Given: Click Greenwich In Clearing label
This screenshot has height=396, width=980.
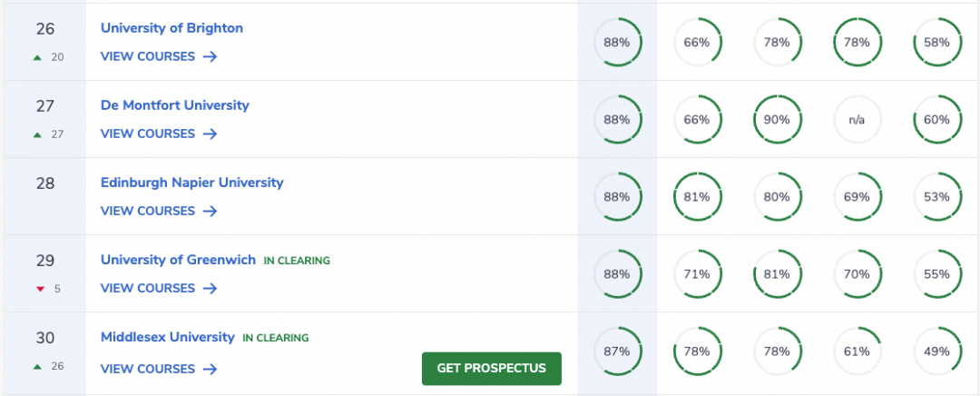Looking at the screenshot, I should click(296, 261).
